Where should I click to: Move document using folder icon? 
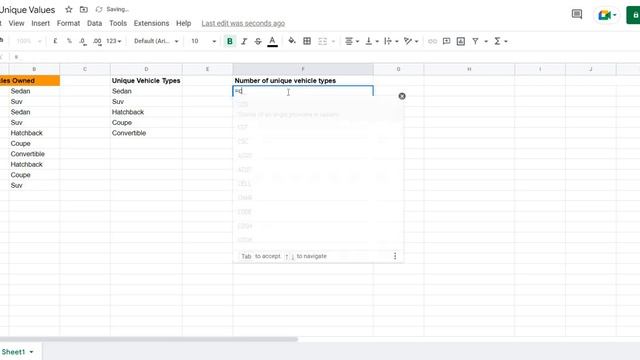84,9
